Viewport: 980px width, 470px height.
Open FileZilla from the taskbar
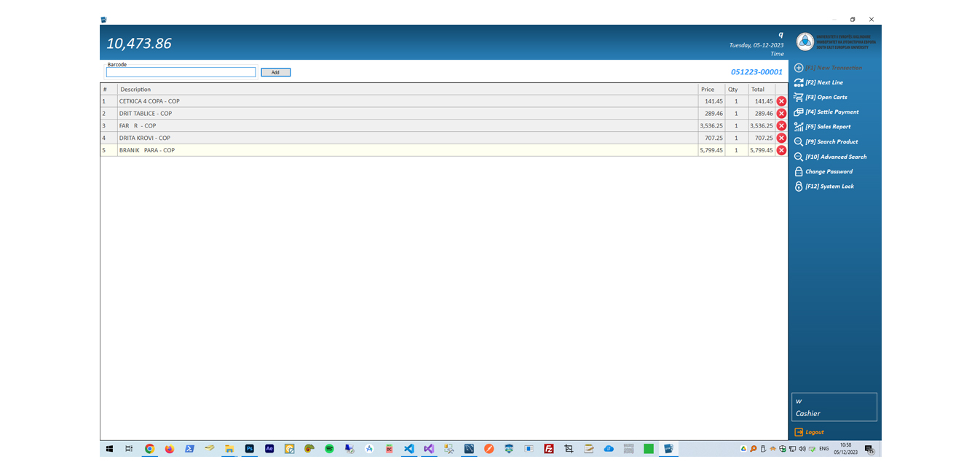[549, 449]
